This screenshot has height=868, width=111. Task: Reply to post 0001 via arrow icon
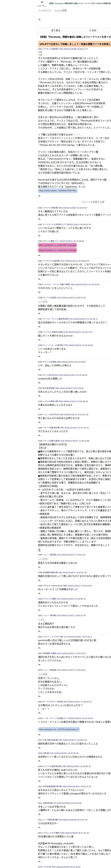[x=39, y=196]
